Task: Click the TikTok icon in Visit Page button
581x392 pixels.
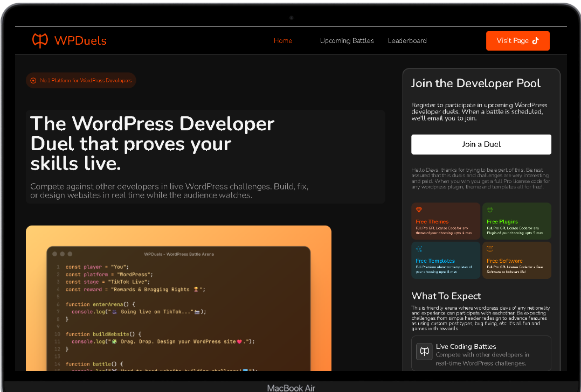Action: pyautogui.click(x=535, y=41)
